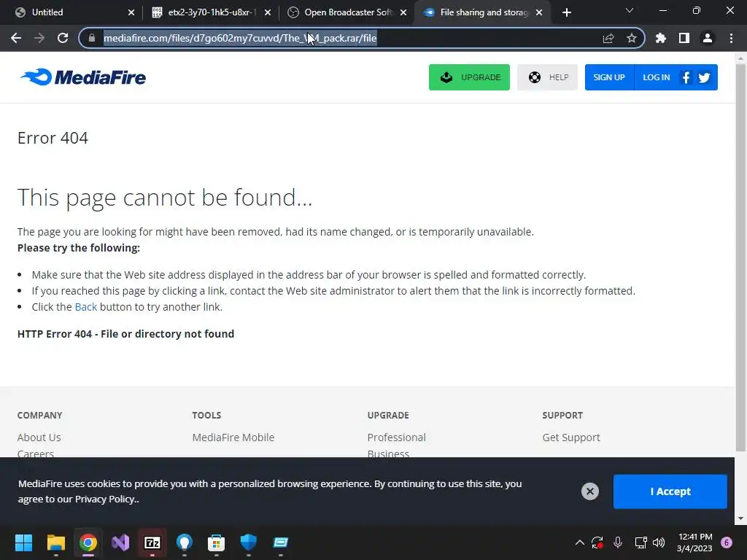Show hidden system tray icons chevron
Screen dimensions: 747x560
[580, 542]
